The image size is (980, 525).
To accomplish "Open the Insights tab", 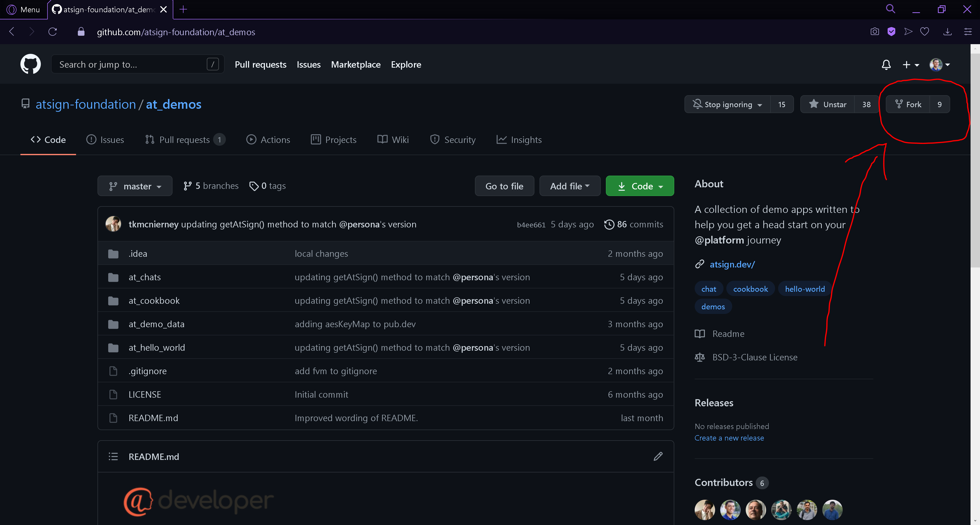I will point(519,140).
